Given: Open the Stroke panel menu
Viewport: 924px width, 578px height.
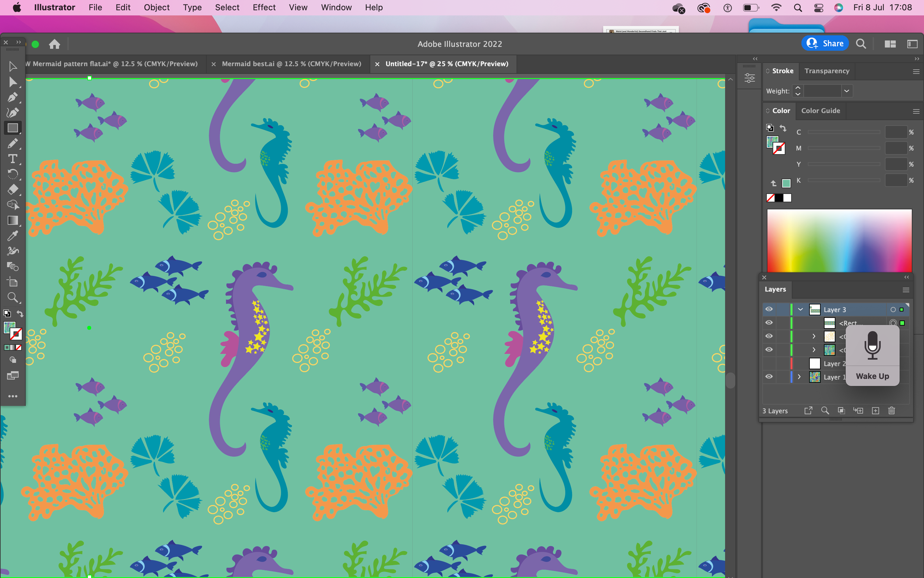Looking at the screenshot, I should (x=916, y=72).
